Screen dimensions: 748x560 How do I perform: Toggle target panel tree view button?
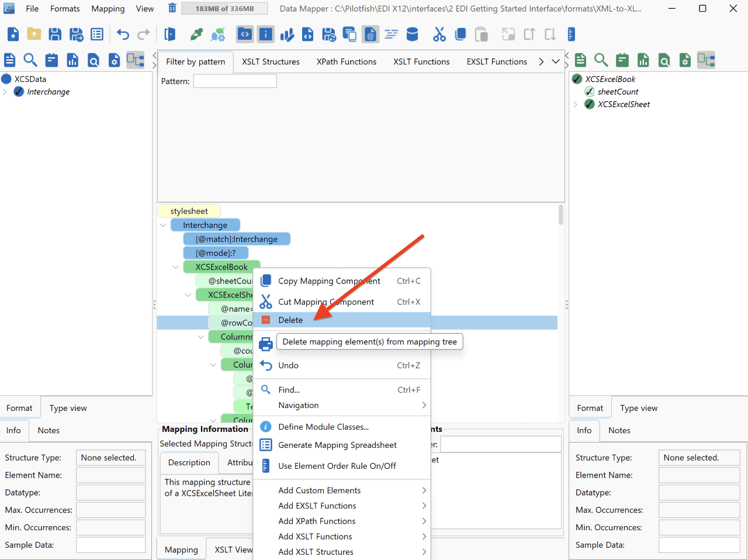pyautogui.click(x=707, y=60)
